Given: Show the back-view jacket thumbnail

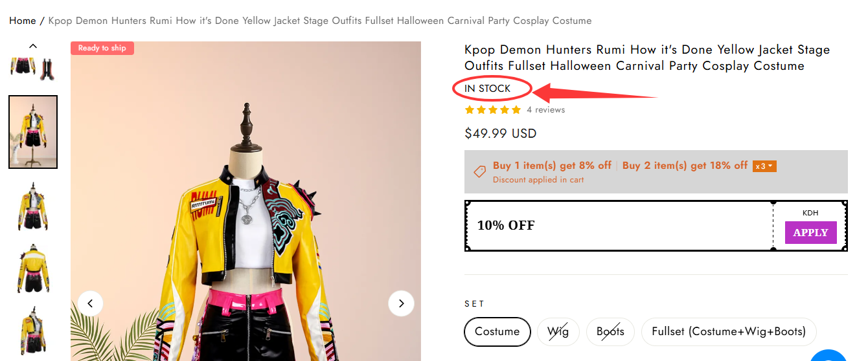Looking at the screenshot, I should click(33, 268).
